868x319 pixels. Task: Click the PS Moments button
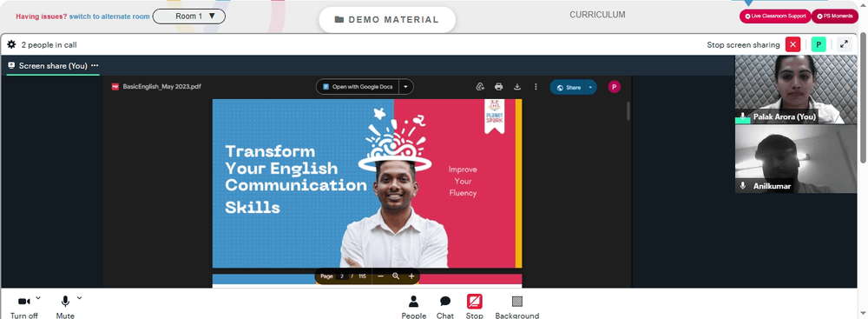[x=835, y=17]
